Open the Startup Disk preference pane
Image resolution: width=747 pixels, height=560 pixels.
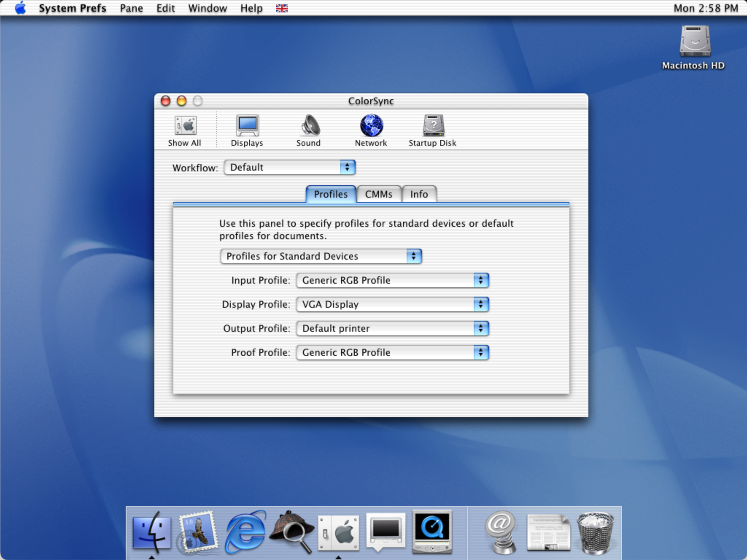pyautogui.click(x=433, y=131)
